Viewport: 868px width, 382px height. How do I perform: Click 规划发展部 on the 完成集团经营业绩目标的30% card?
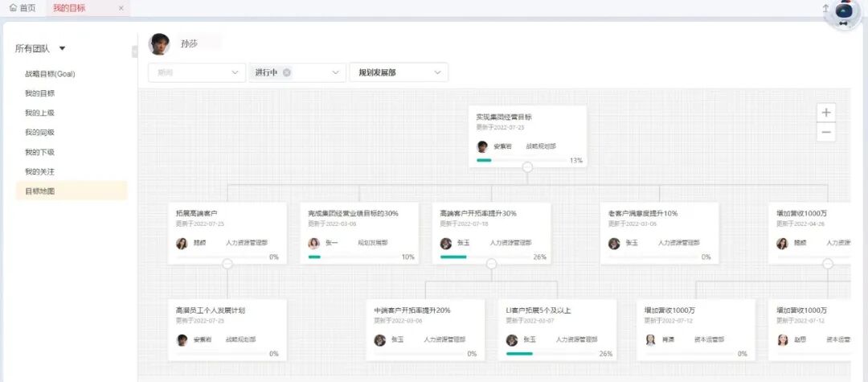point(373,243)
